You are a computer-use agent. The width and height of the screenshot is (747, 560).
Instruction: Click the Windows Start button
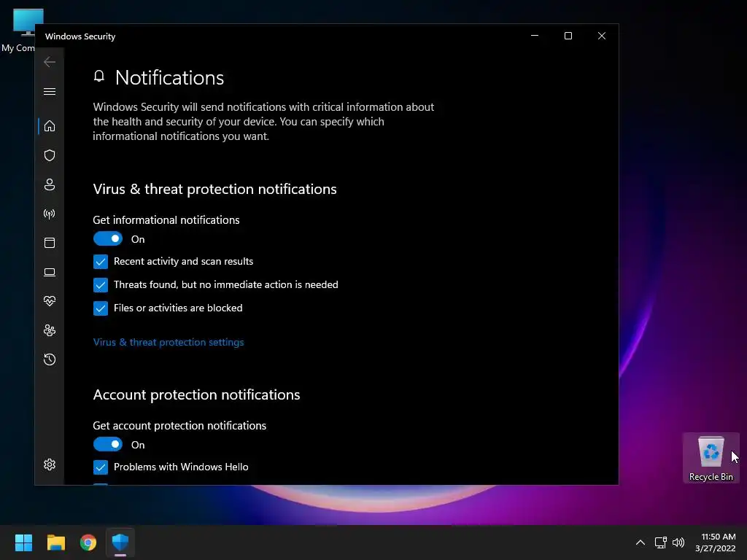23,542
